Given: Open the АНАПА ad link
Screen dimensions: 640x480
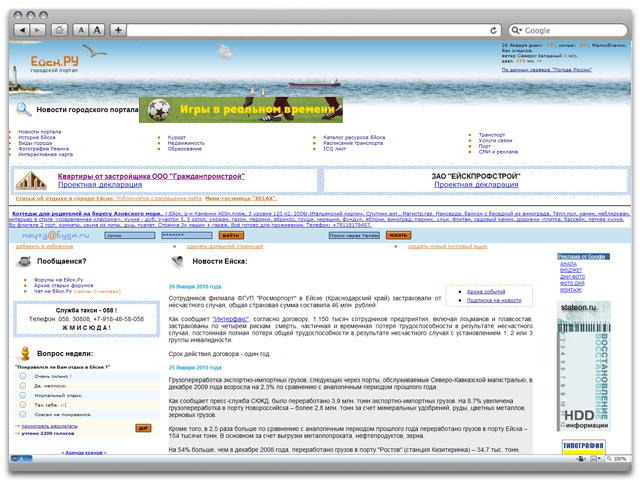Looking at the screenshot, I should point(568,264).
